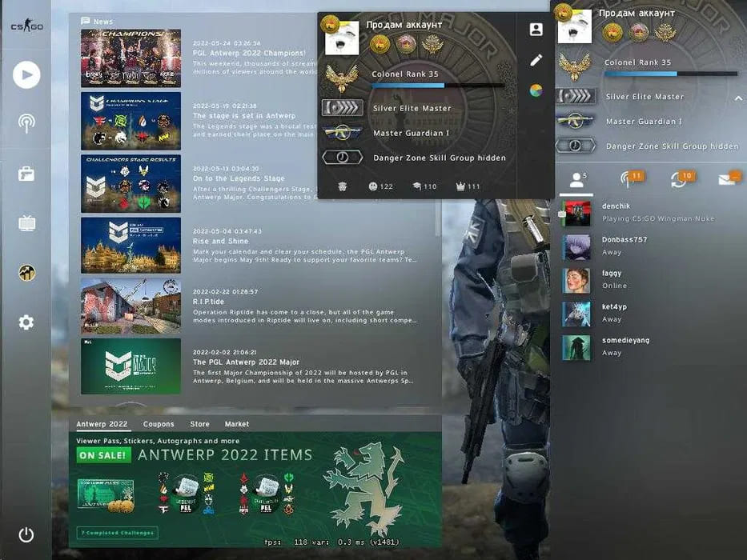Image resolution: width=747 pixels, height=560 pixels.
Task: Click the ON SALE! button
Action: 103,455
